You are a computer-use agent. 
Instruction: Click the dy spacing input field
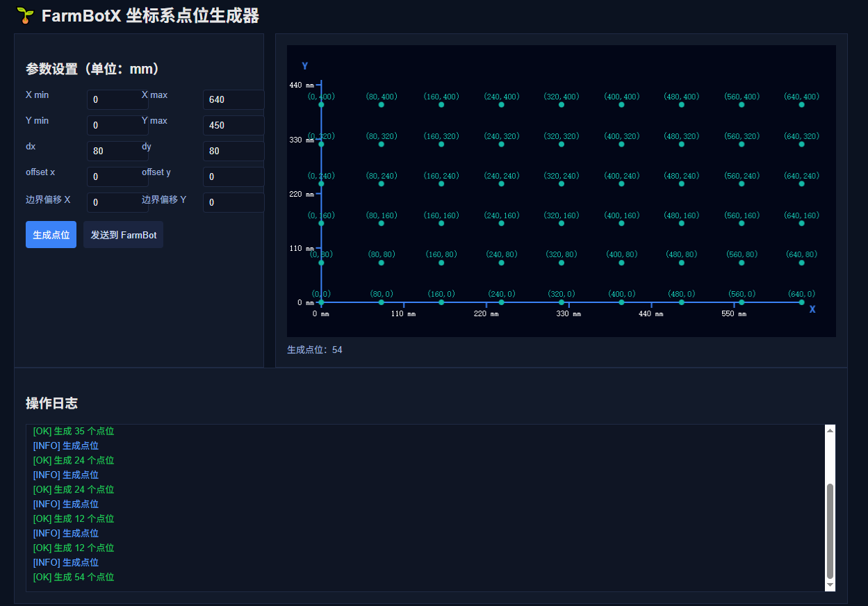[x=233, y=151]
